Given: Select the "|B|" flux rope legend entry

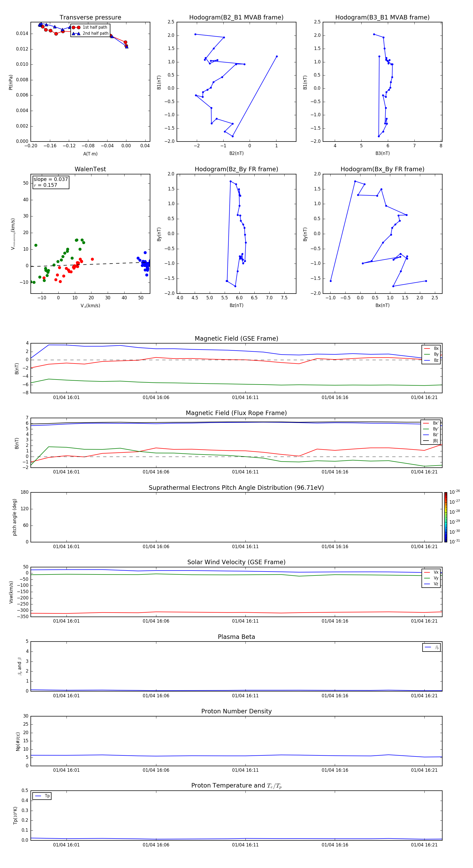Looking at the screenshot, I should (431, 441).
